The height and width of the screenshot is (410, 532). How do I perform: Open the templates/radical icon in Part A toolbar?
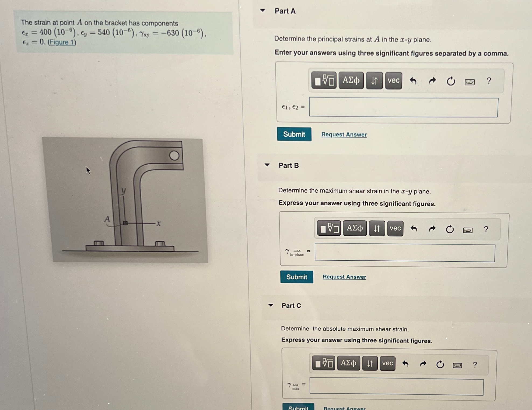point(324,80)
